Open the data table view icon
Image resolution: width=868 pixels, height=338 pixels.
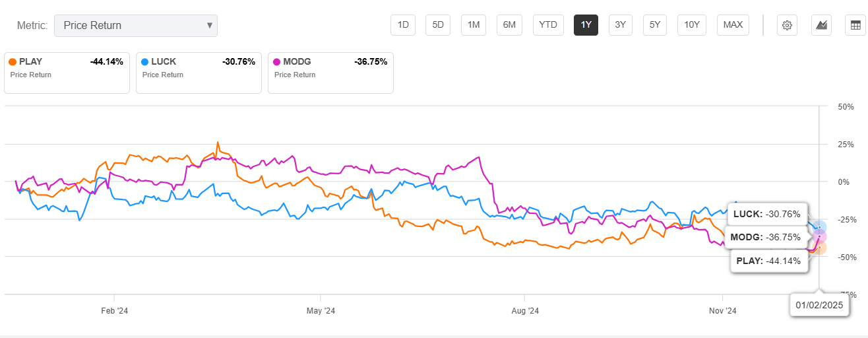855,25
